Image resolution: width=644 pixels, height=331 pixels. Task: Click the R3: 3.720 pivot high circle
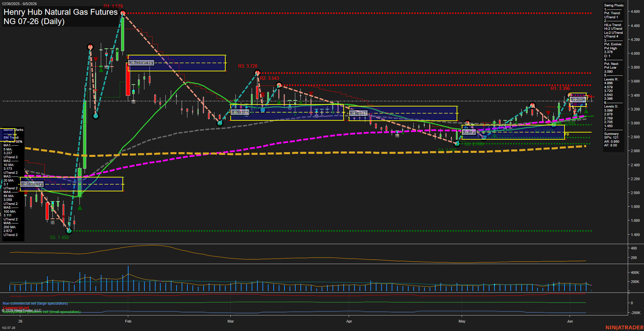257,73
